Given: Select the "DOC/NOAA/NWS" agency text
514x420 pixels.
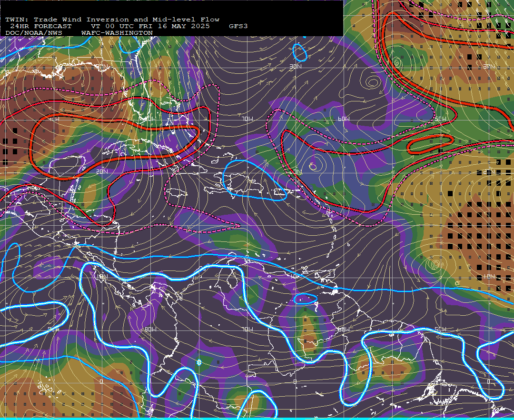Looking at the screenshot, I should tap(33, 33).
